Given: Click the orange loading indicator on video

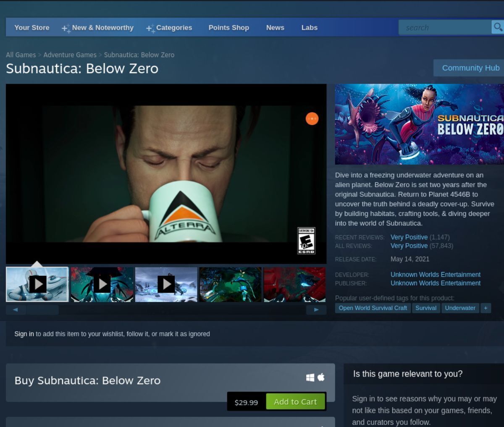Looking at the screenshot, I should pos(312,119).
